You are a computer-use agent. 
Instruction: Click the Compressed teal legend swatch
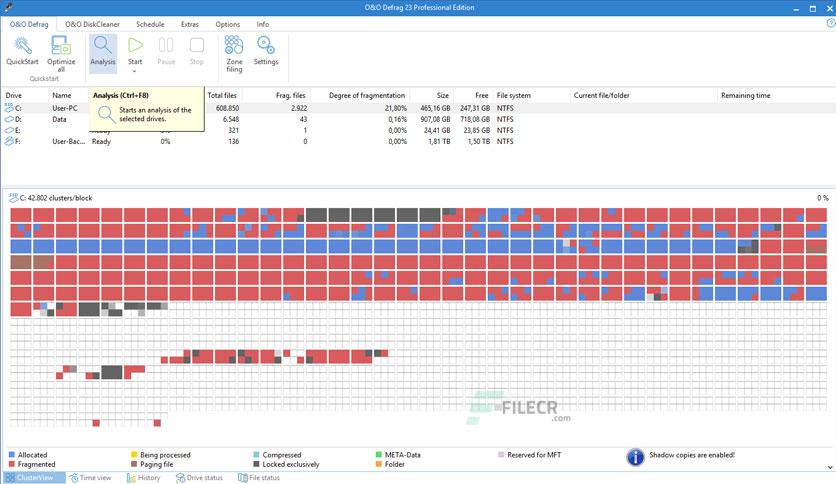coord(256,455)
